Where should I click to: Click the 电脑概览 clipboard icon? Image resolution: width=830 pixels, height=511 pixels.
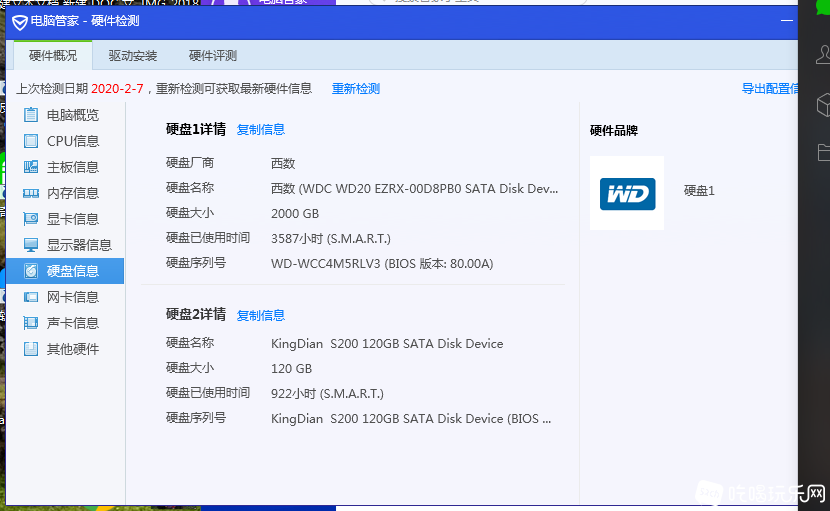point(31,115)
